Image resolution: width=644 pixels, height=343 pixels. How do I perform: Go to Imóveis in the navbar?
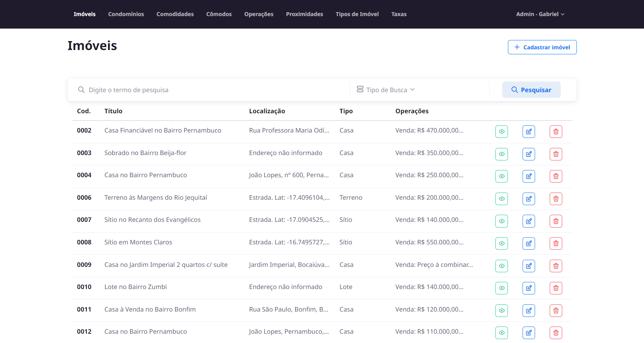(x=85, y=14)
